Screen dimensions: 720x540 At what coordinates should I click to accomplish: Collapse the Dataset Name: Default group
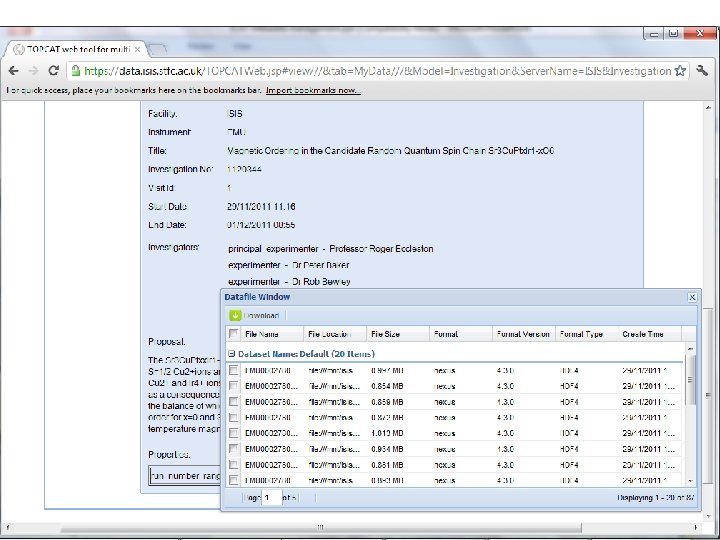(x=232, y=354)
